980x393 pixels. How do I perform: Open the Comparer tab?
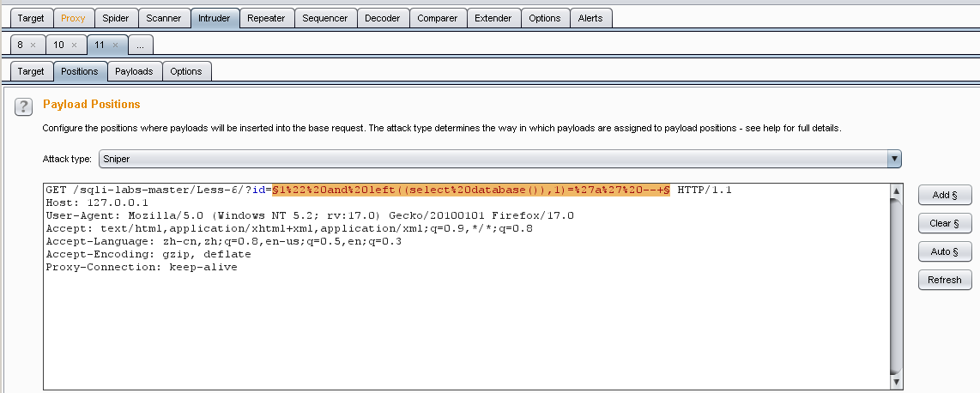pyautogui.click(x=438, y=18)
